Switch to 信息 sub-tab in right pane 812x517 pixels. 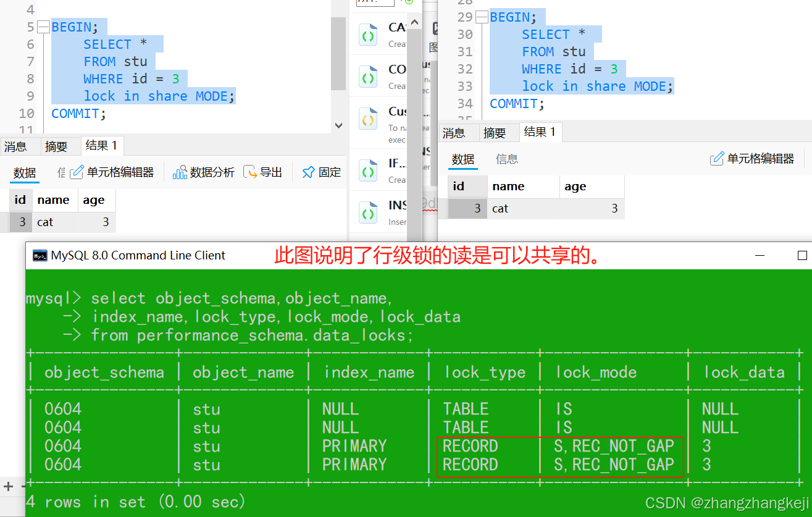coord(507,159)
